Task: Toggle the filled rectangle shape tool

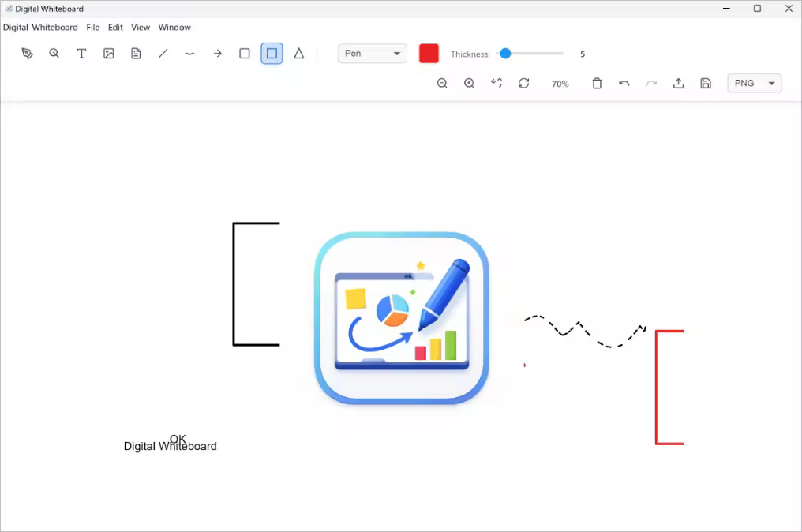Action: [x=272, y=53]
